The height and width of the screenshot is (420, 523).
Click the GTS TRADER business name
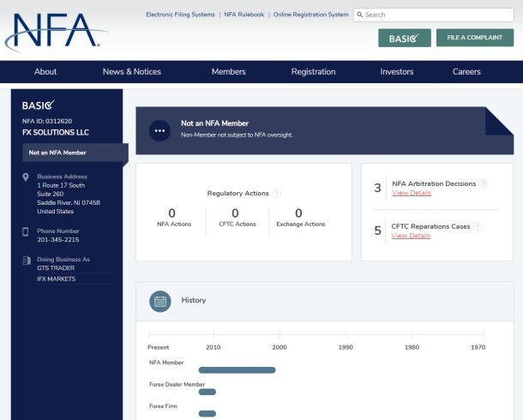click(56, 268)
